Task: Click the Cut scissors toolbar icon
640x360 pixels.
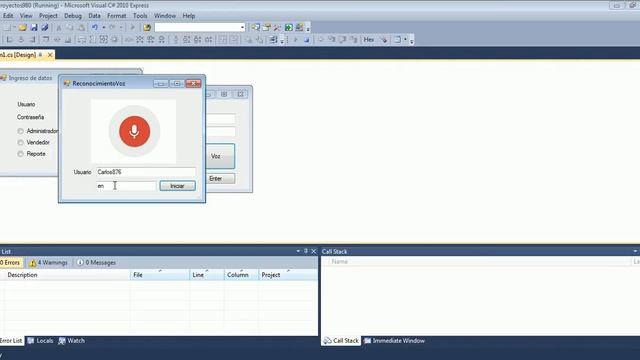Action: pyautogui.click(x=59, y=28)
